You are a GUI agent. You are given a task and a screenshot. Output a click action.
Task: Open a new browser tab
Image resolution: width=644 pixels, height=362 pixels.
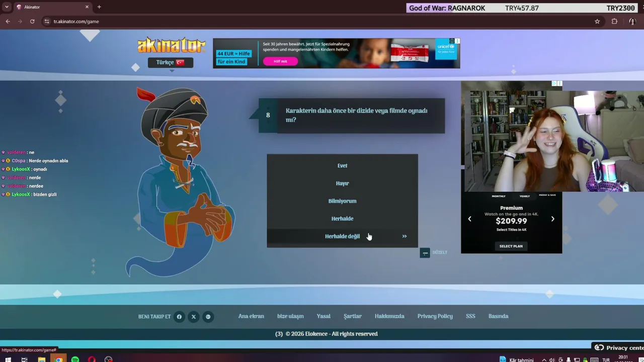pos(99,7)
